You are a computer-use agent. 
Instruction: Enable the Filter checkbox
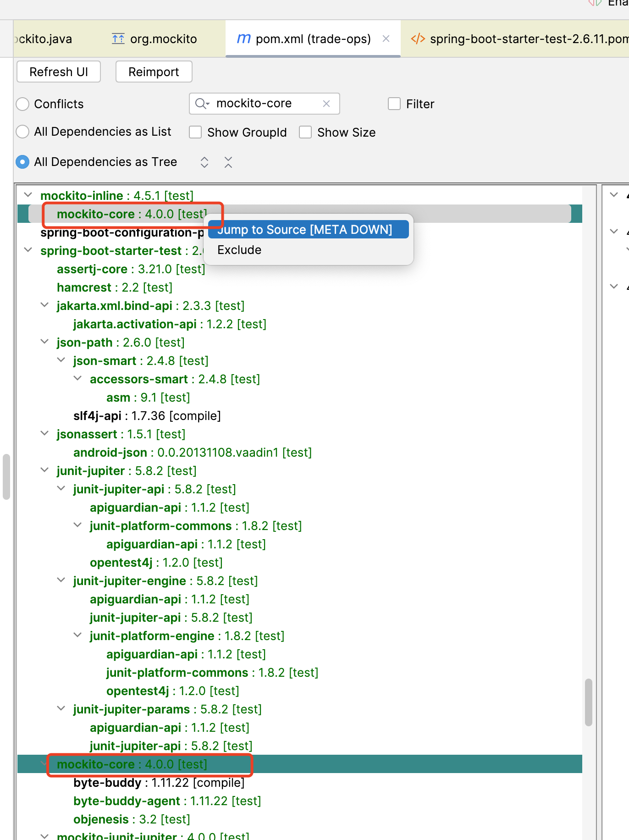[394, 104]
